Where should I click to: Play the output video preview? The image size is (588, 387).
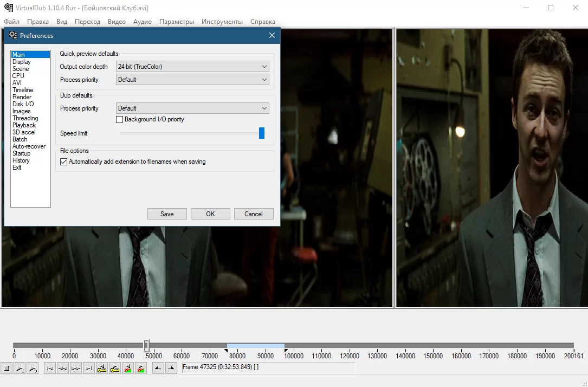33,369
